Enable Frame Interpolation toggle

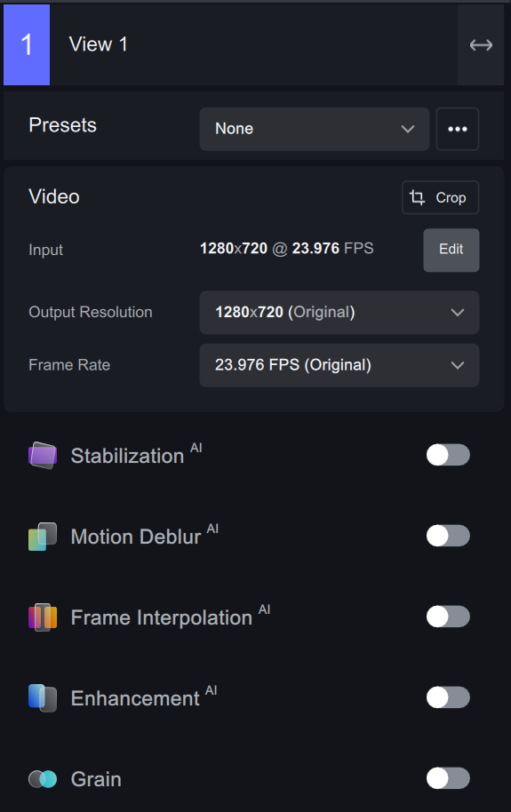pos(448,617)
